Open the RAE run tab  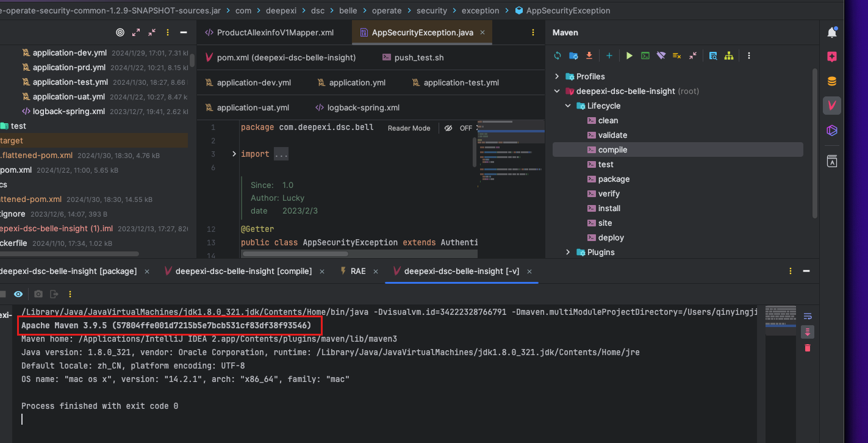[358, 271]
